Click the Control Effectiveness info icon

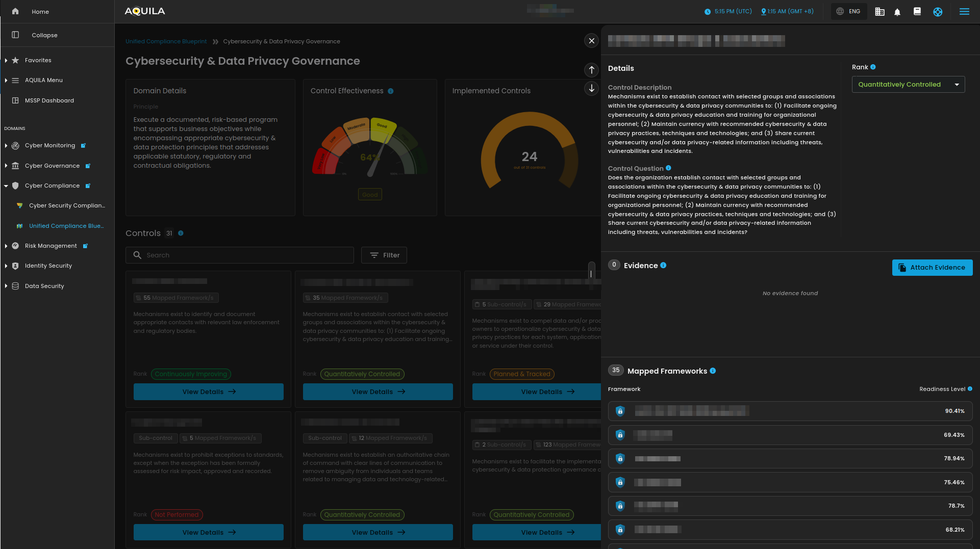tap(391, 91)
